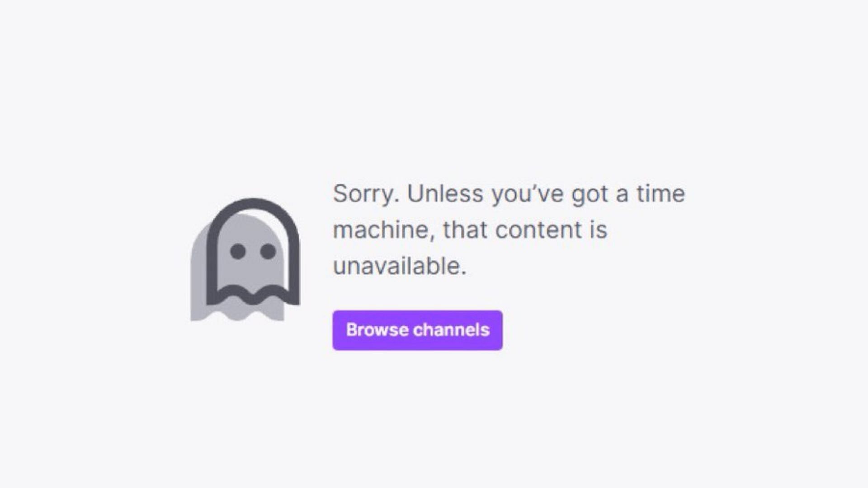Screen dimensions: 868x488
Task: Click the ghost's face between the eyes
Action: coord(253,251)
